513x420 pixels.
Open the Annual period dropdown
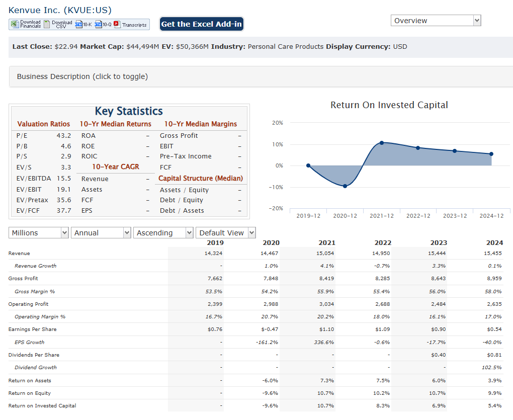coord(101,233)
